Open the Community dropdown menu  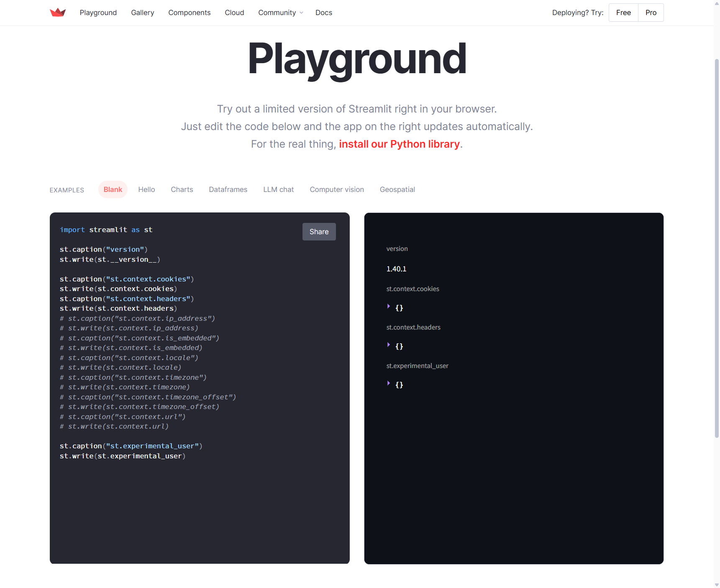click(280, 13)
